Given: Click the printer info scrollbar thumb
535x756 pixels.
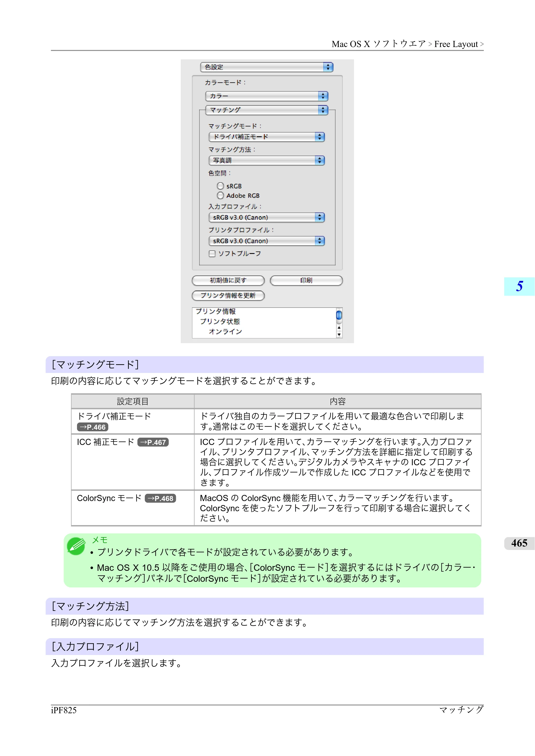Looking at the screenshot, I should (339, 315).
